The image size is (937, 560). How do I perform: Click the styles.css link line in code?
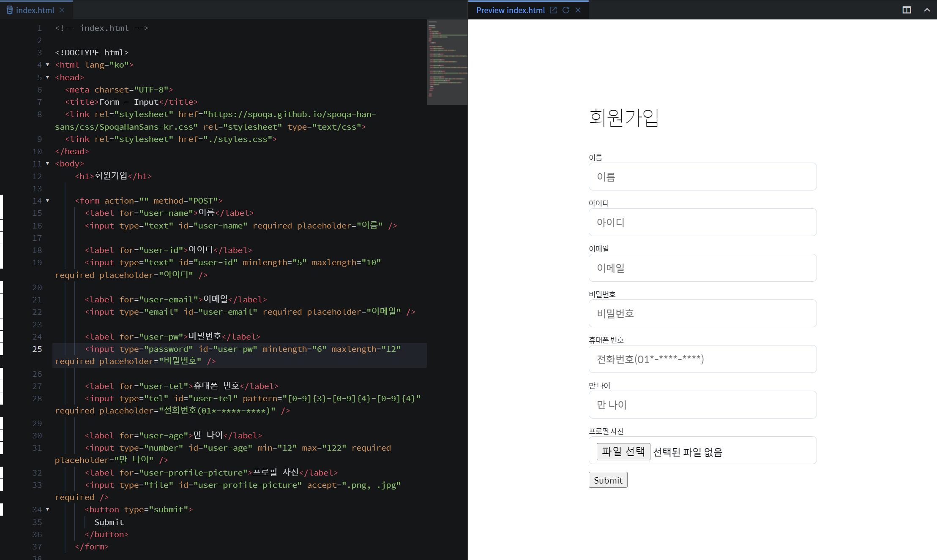[171, 139]
